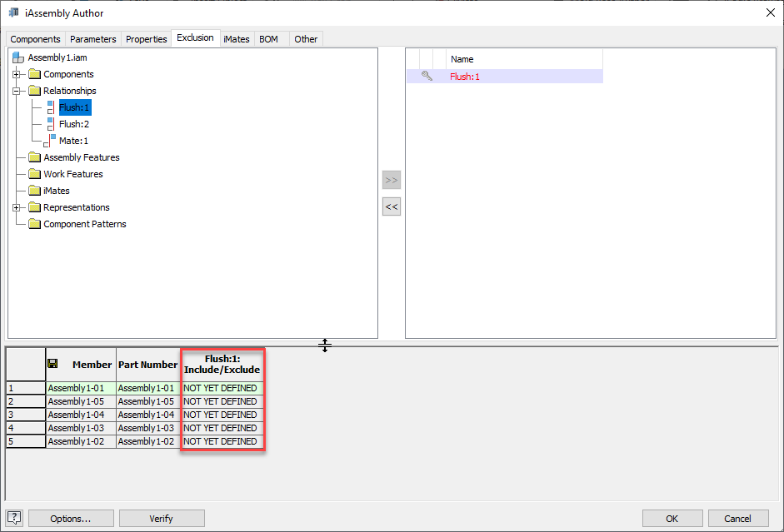This screenshot has width=784, height=532.
Task: Collapse the Relationships folder node
Action: 16,91
